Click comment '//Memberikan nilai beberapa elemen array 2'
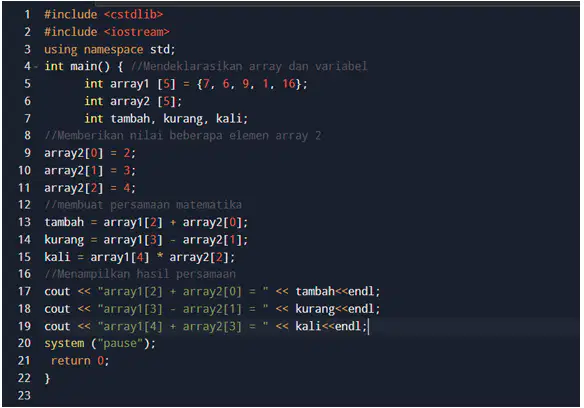 pos(182,136)
